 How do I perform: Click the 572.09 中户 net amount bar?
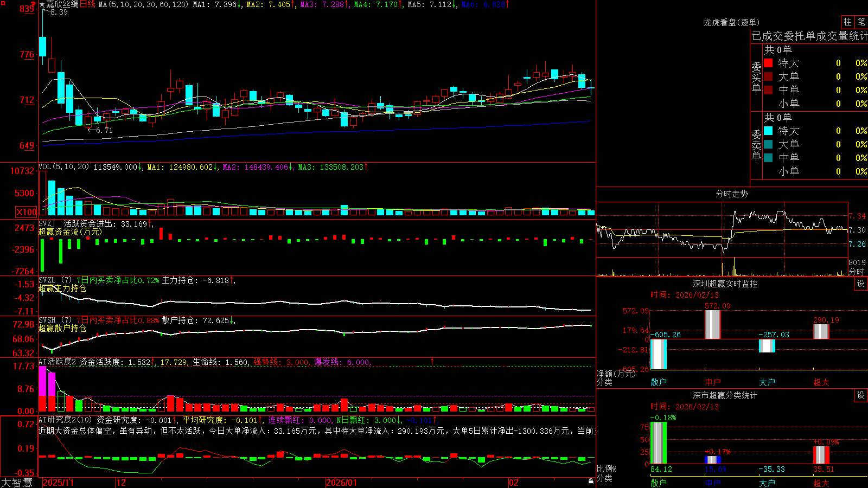[713, 325]
